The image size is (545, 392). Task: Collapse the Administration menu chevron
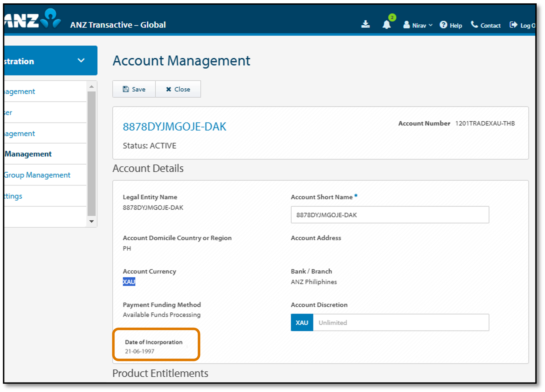click(x=81, y=60)
